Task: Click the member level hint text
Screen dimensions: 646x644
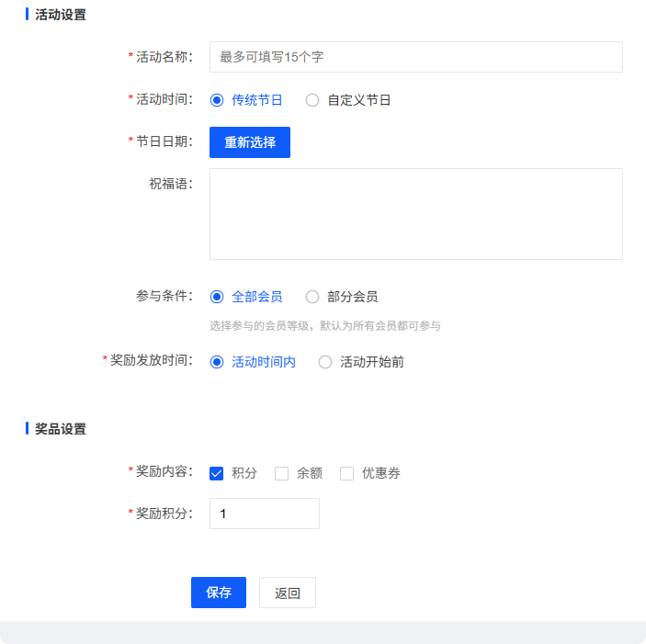Action: (324, 326)
